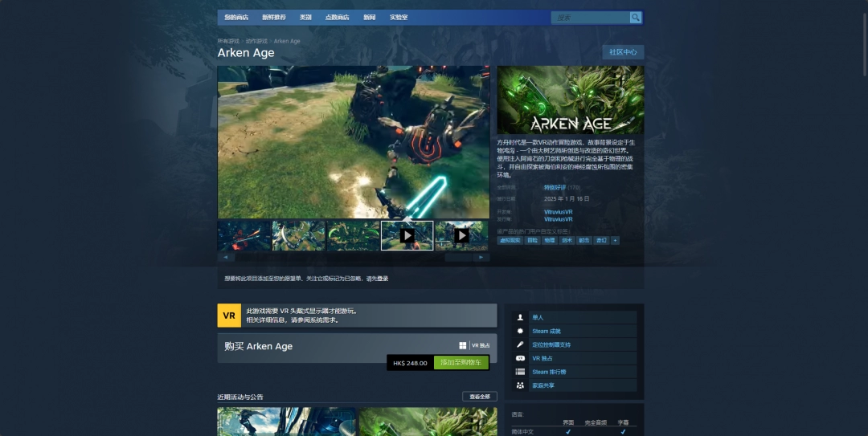Click the 2025 年 1 月 16 日 release date

(567, 198)
